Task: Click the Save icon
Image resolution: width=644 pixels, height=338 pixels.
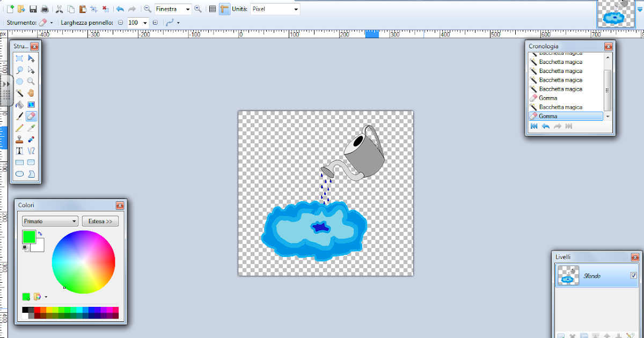Action: 33,9
